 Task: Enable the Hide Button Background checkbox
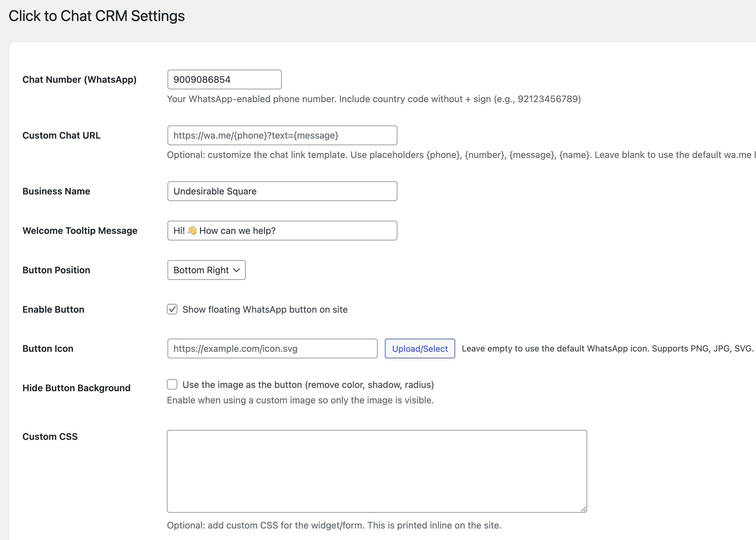click(172, 384)
